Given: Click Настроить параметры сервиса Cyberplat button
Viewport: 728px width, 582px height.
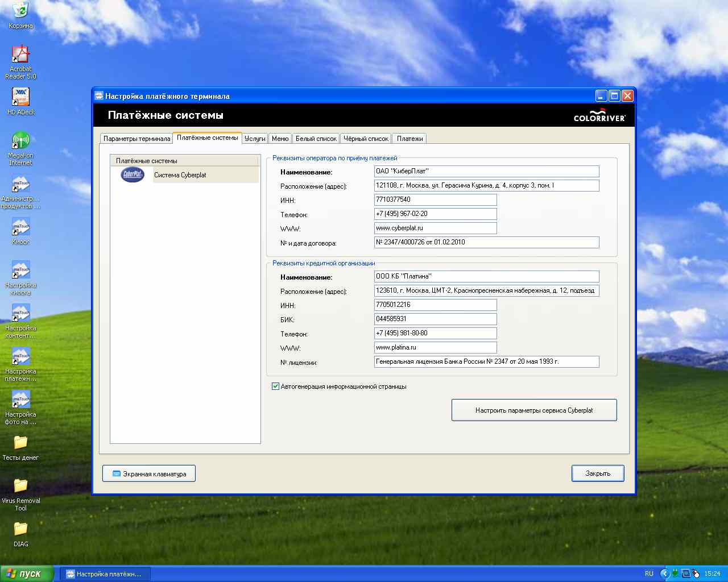Looking at the screenshot, I should pos(533,410).
